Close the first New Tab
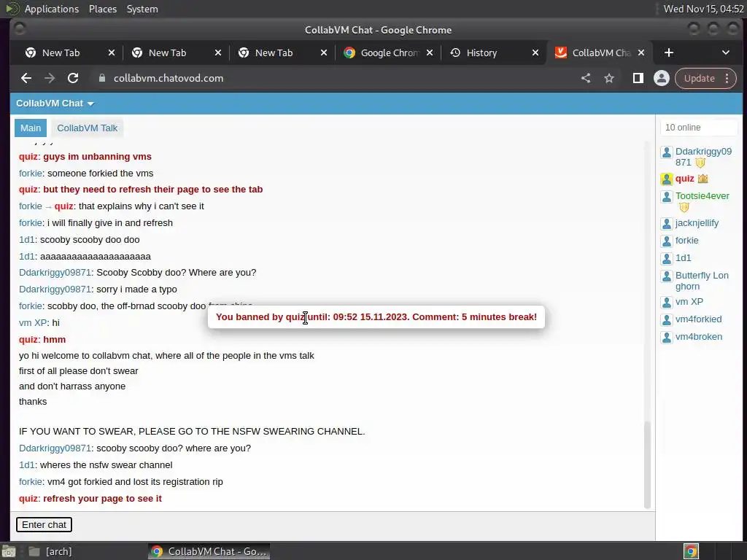747x560 pixels. coord(111,52)
